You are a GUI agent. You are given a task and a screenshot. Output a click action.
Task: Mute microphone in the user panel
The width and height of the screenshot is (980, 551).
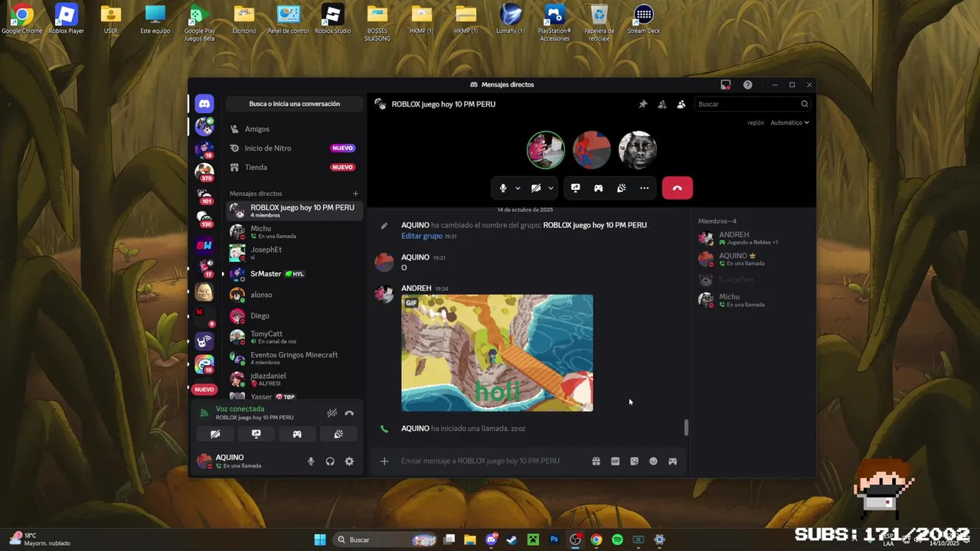point(311,461)
